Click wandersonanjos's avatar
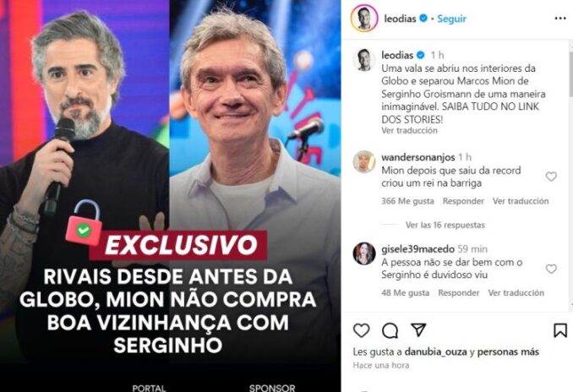The height and width of the screenshot is (392, 573). click(364, 161)
